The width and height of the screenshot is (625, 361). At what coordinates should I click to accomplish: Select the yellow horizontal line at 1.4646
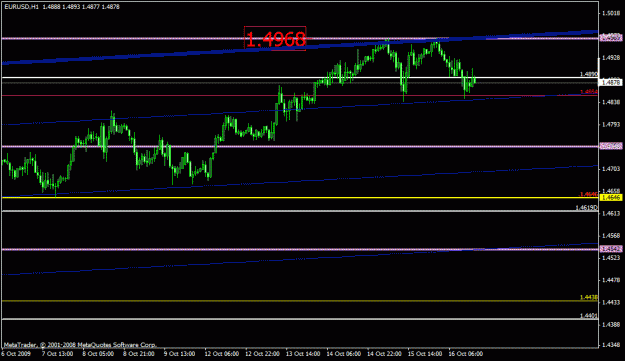click(300, 198)
